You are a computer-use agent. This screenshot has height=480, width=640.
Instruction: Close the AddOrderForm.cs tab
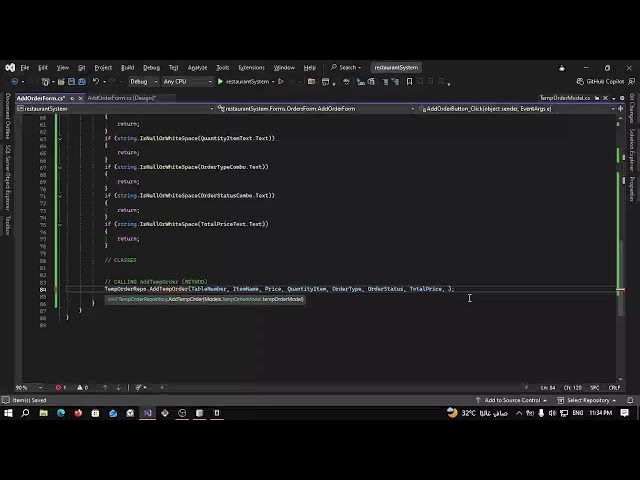pos(80,98)
